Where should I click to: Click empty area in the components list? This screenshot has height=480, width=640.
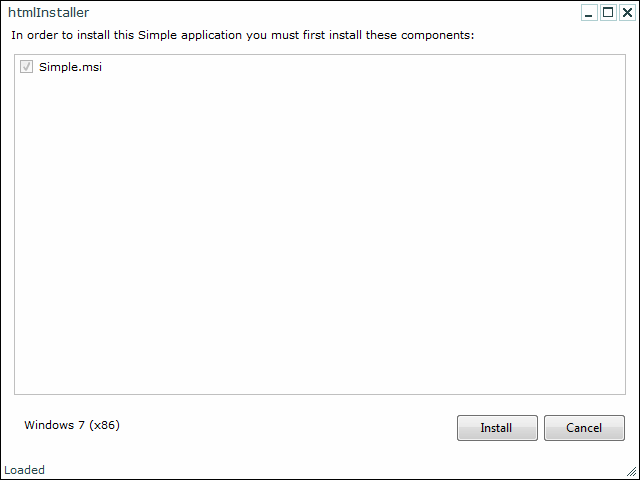tap(320, 233)
